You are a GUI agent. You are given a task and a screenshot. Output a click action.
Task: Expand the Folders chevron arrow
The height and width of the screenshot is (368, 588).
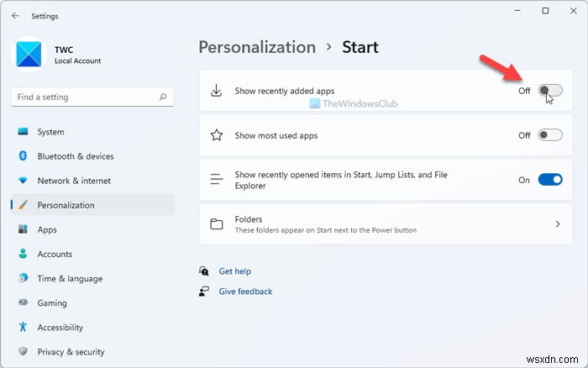(558, 224)
